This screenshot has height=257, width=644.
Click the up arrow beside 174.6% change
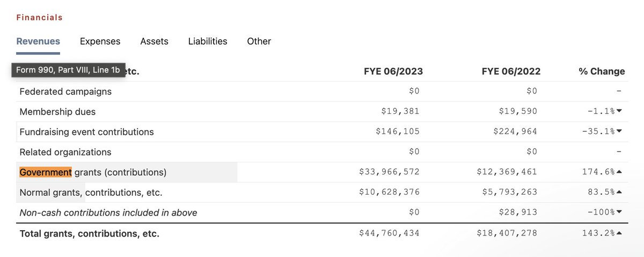click(619, 172)
